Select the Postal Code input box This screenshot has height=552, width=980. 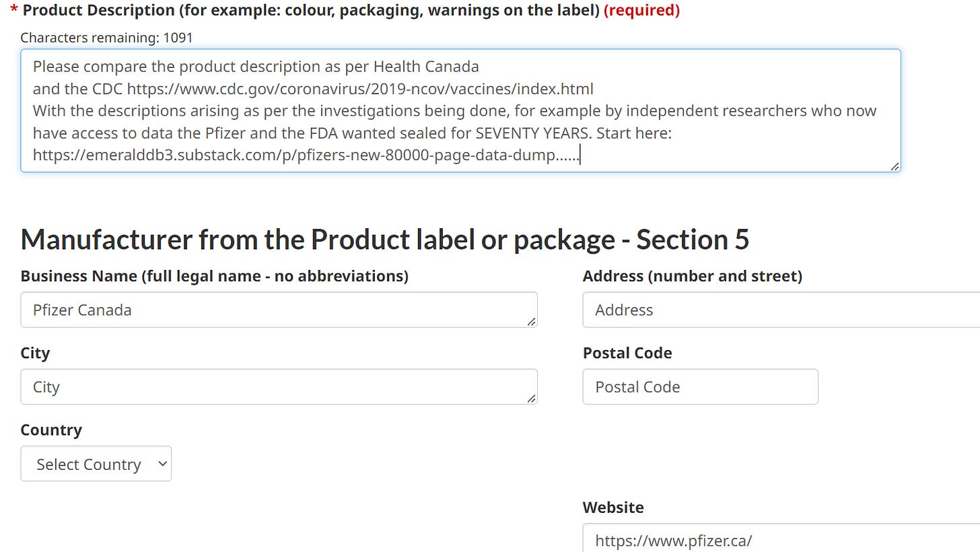700,386
